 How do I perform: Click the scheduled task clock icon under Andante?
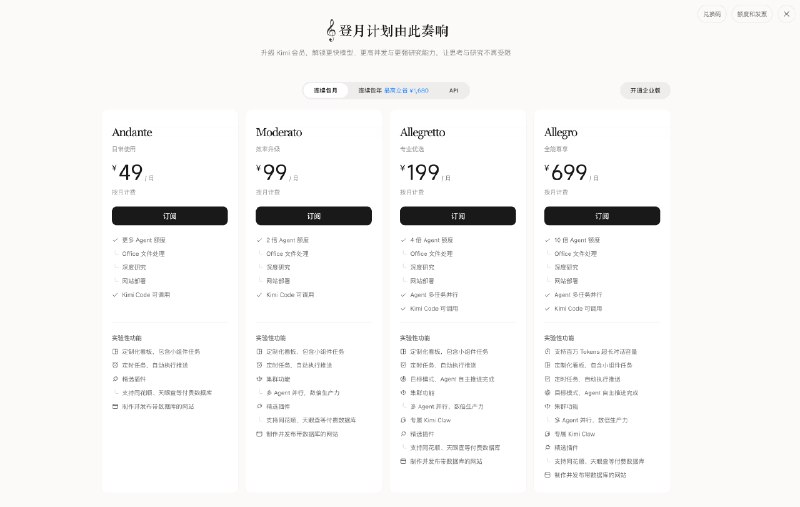point(115,365)
